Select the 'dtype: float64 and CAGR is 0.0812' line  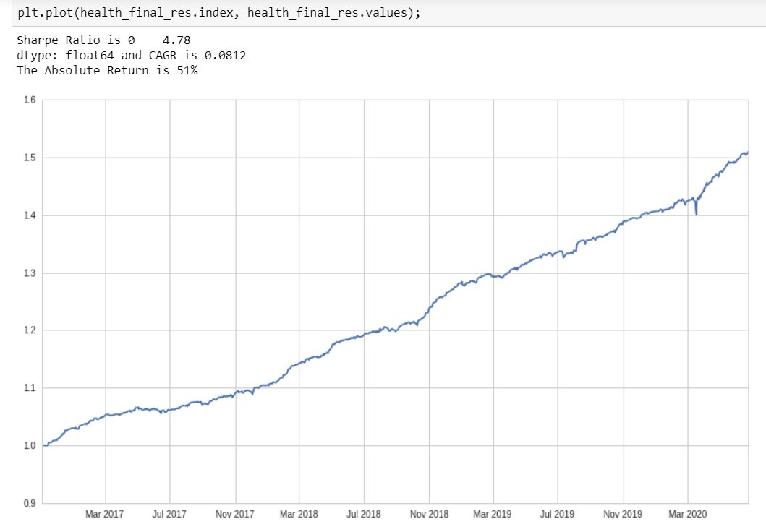pos(132,55)
